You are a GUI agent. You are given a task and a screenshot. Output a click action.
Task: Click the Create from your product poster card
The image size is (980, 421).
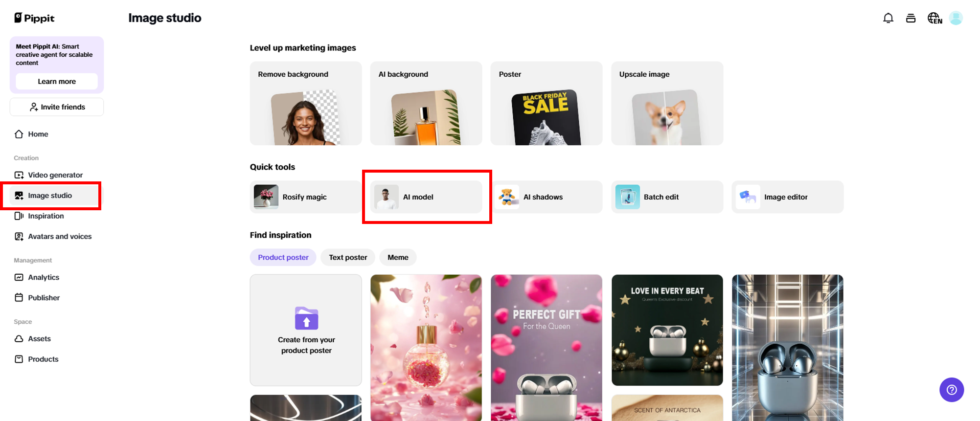(306, 331)
